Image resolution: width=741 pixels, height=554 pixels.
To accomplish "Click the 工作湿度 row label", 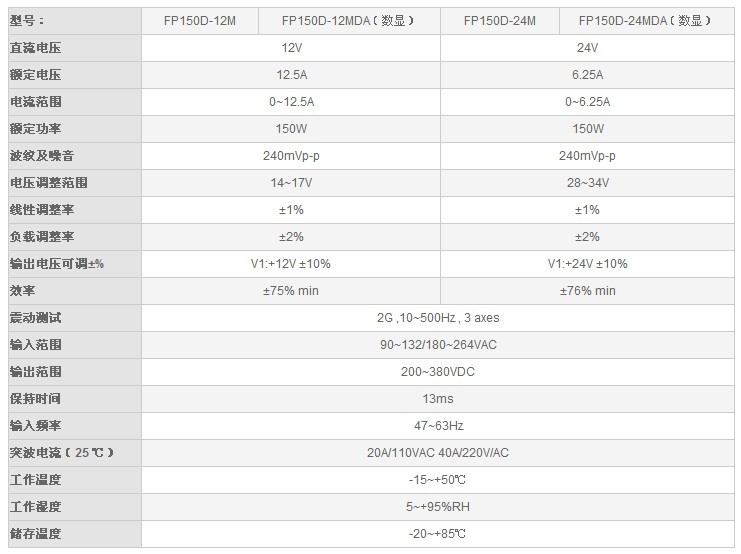I will (x=36, y=507).
